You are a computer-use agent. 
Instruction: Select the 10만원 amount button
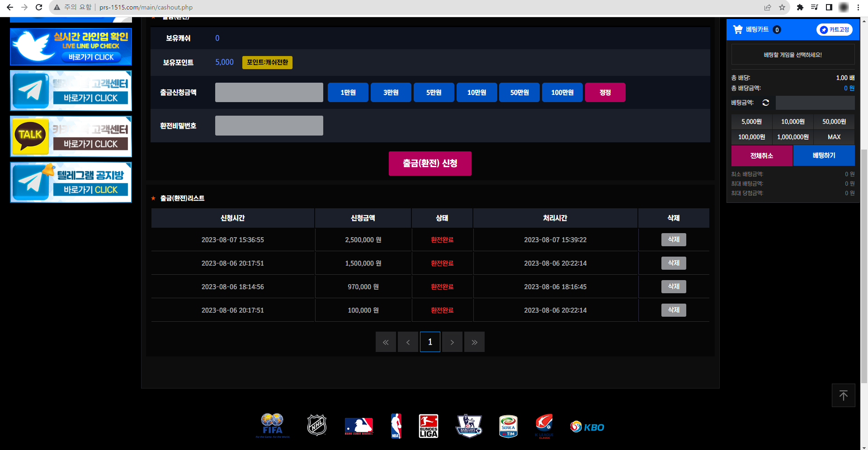[x=477, y=92]
